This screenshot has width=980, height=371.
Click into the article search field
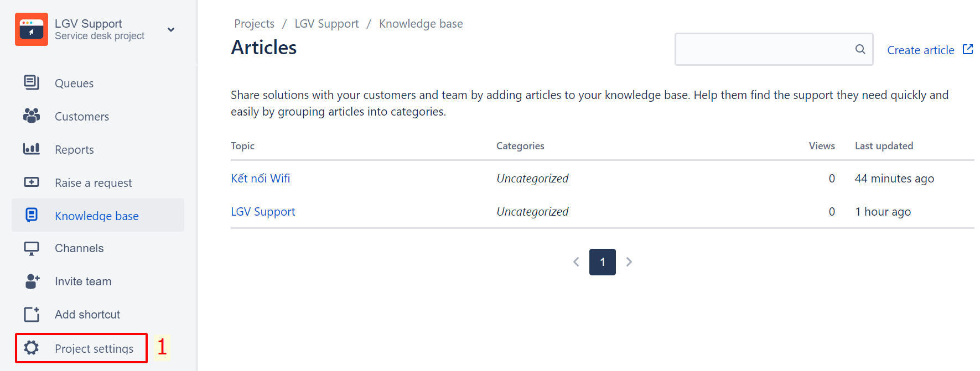click(x=764, y=49)
